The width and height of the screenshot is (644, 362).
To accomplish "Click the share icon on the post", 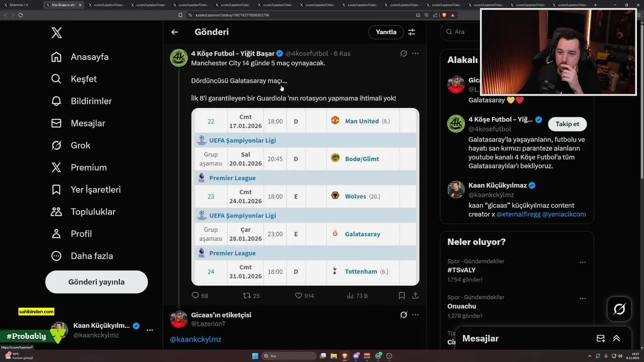I will pos(415,296).
